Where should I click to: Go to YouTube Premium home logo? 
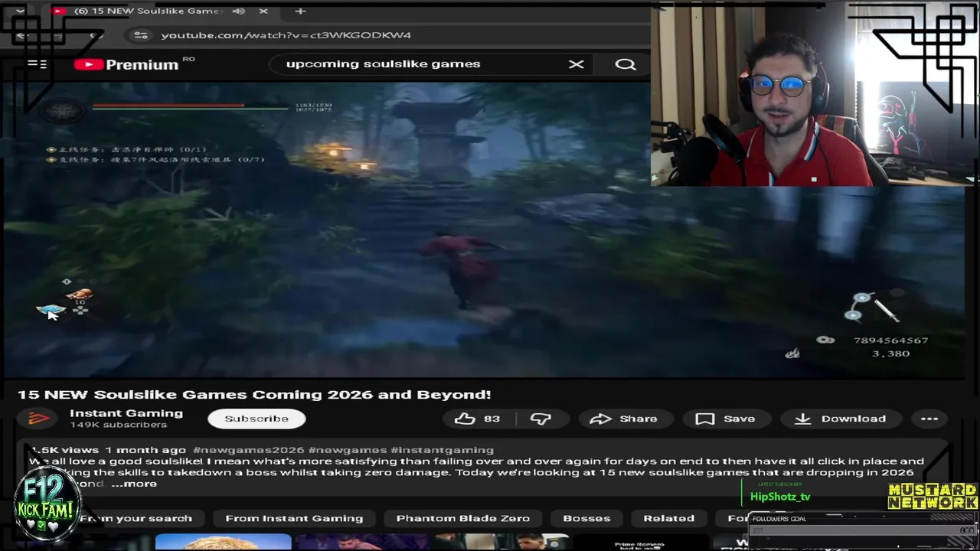pyautogui.click(x=126, y=64)
